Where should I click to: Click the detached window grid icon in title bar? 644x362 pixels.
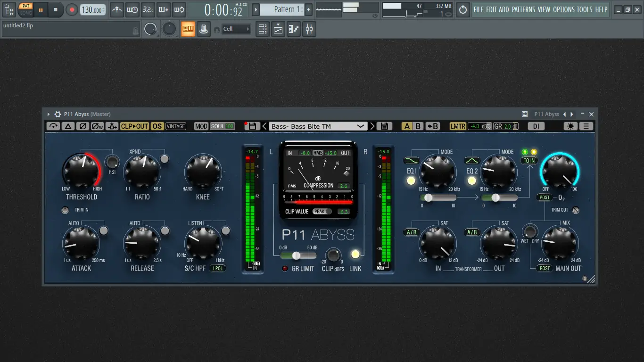(x=525, y=114)
